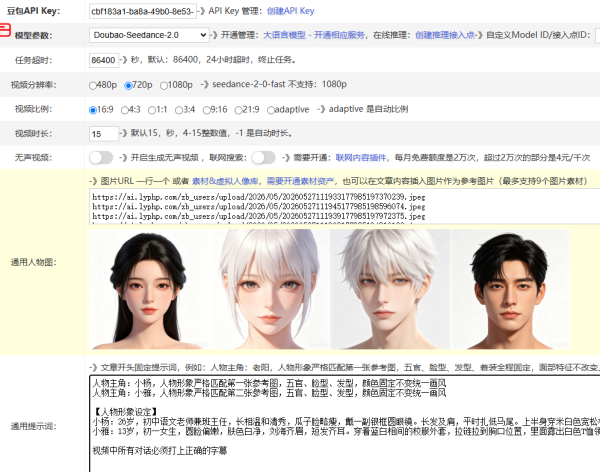Select the adaptive aspect ratio option
Viewport: 600px width, 472px height.
click(271, 110)
